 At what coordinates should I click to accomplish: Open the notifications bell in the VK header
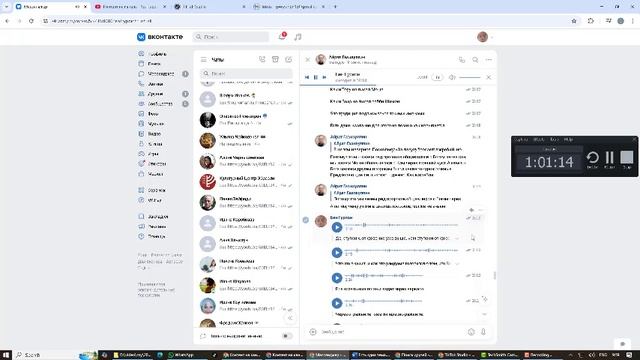click(282, 37)
